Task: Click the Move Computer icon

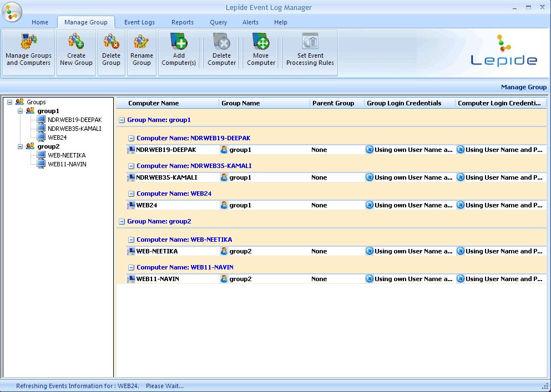Action: click(x=261, y=42)
